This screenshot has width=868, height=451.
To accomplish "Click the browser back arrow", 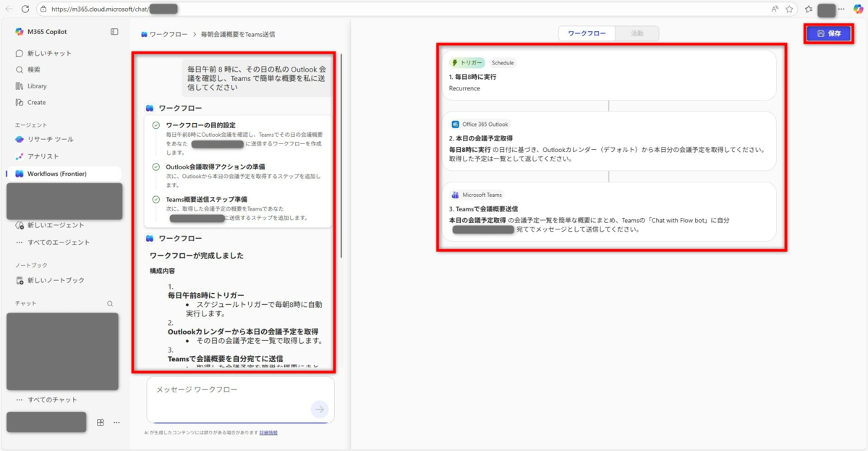I will (9, 9).
